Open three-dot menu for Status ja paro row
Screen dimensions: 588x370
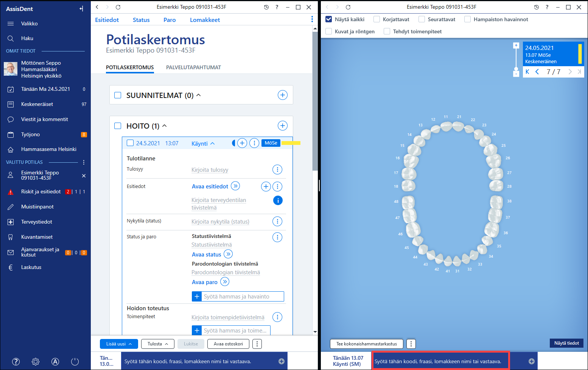pyautogui.click(x=277, y=237)
